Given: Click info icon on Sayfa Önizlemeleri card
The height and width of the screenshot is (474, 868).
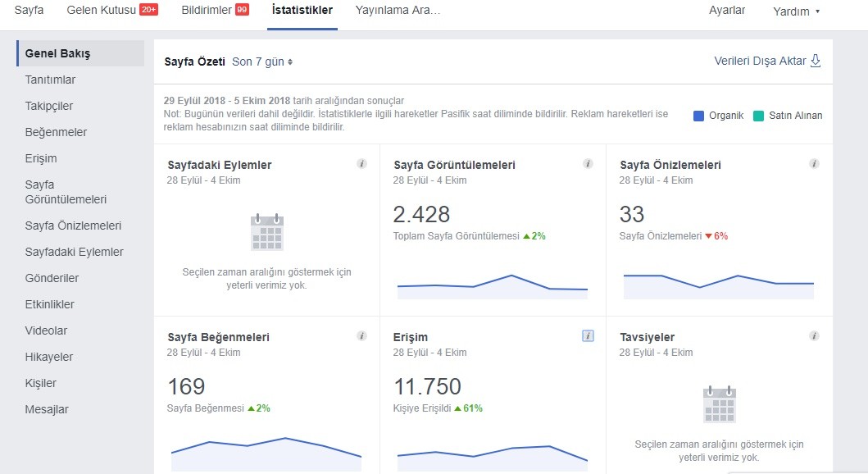Looking at the screenshot, I should pyautogui.click(x=814, y=164).
